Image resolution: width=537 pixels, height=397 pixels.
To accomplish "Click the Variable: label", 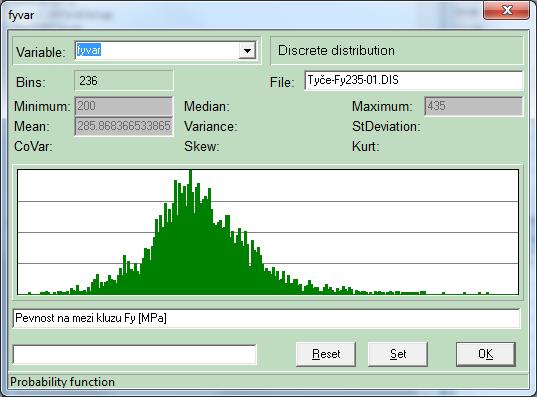I will click(41, 52).
